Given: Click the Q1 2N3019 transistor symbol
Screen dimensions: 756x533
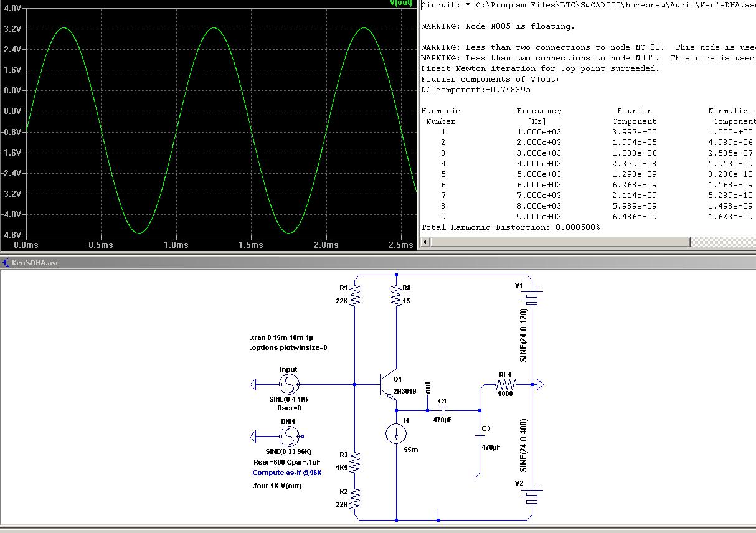Looking at the screenshot, I should 389,385.
